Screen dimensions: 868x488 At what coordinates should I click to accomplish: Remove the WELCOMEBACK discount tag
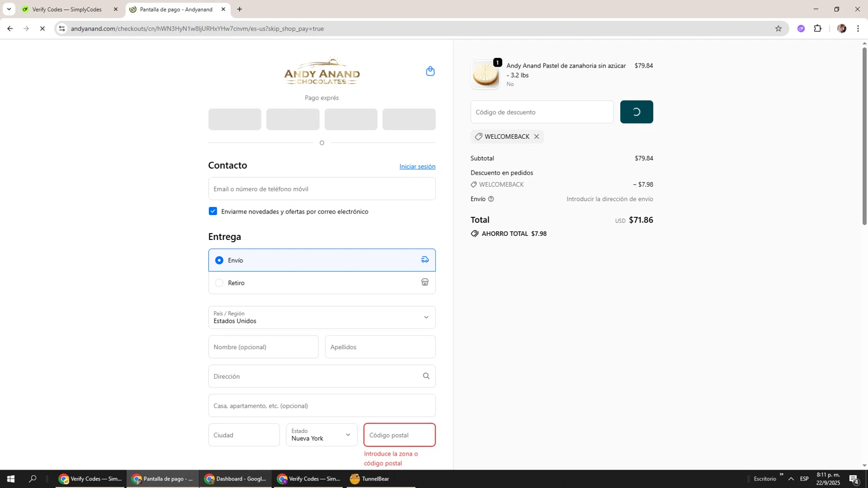pos(536,136)
